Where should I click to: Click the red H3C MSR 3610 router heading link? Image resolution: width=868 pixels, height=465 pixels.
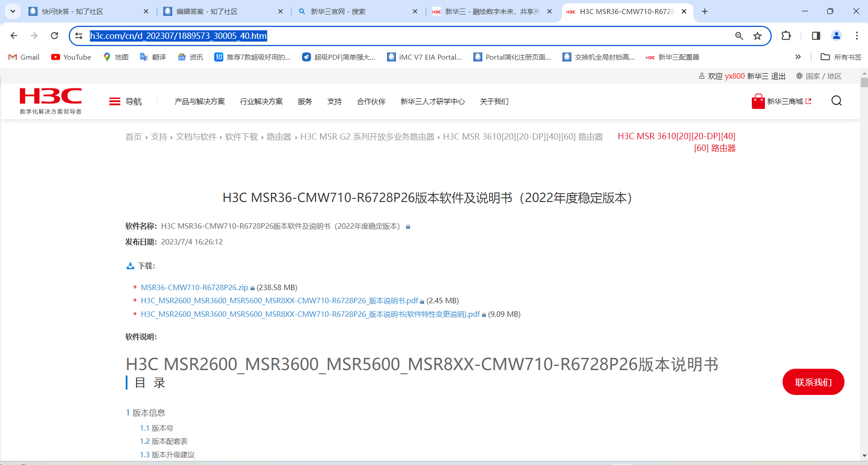click(677, 142)
